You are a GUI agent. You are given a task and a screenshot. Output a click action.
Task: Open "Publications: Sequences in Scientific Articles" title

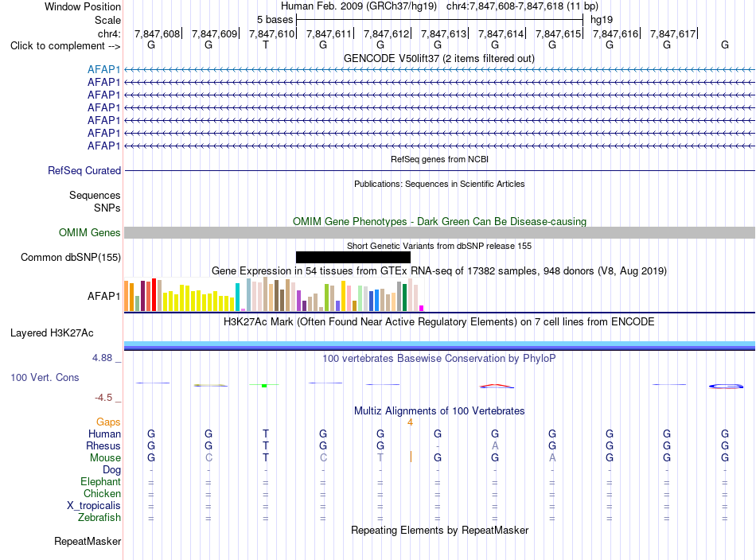[439, 184]
